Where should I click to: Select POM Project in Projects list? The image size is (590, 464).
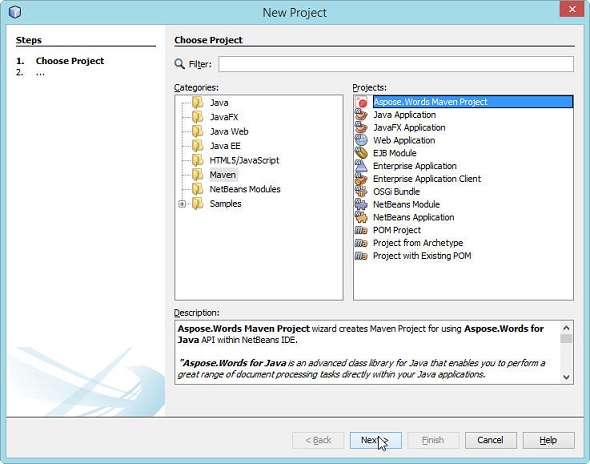pyautogui.click(x=397, y=230)
